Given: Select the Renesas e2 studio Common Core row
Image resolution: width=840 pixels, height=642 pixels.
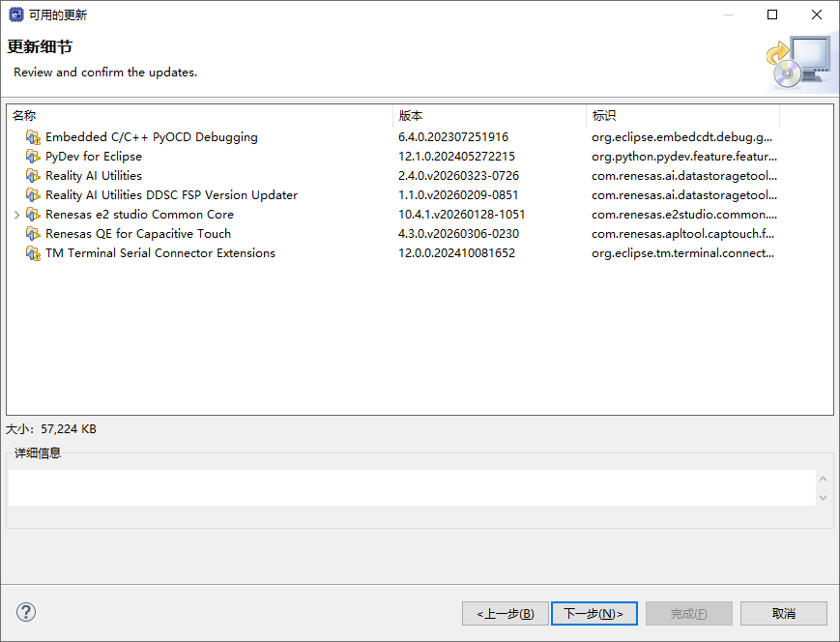Looking at the screenshot, I should pyautogui.click(x=420, y=215).
